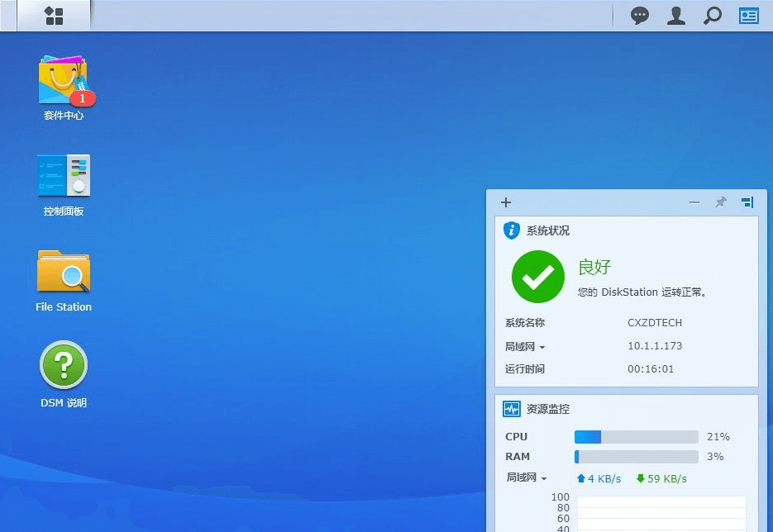The width and height of the screenshot is (773, 532).
Task: Click the 3% RAM value
Action: coord(715,457)
